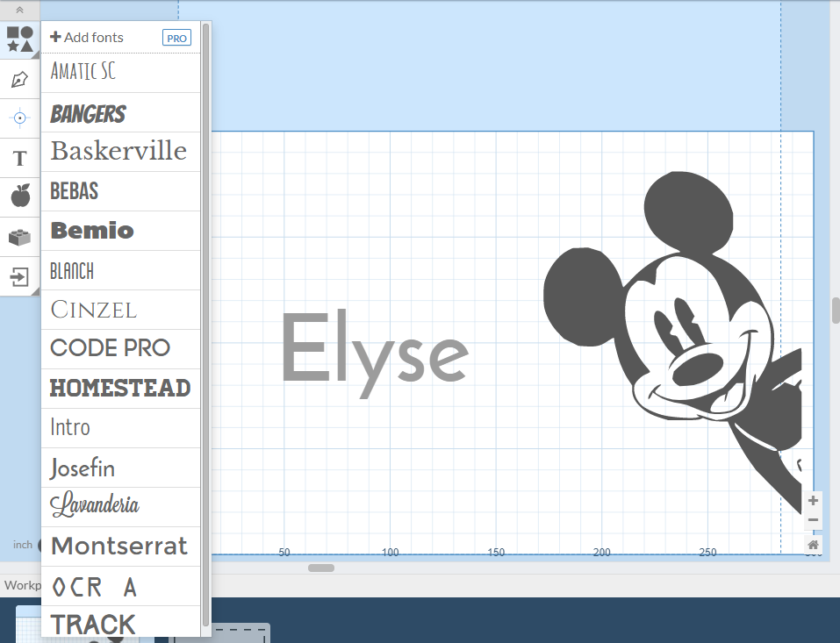Choose the Bemio font
This screenshot has width=840, height=643.
point(120,231)
